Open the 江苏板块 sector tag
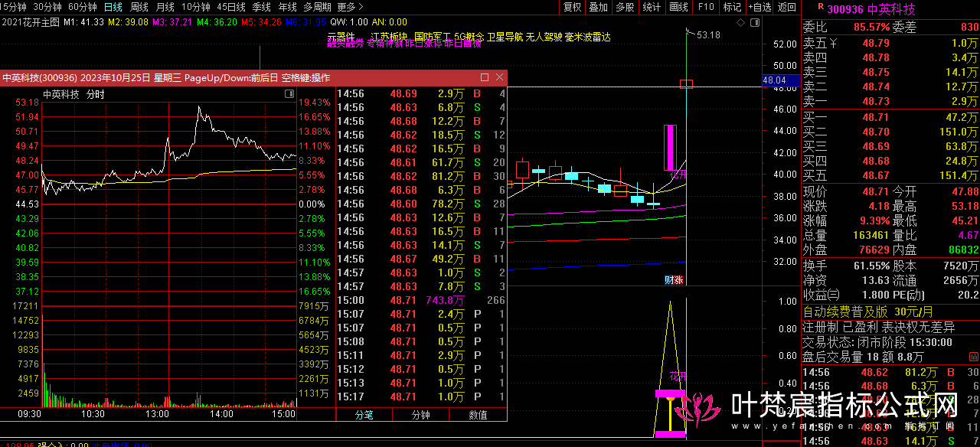 point(390,36)
